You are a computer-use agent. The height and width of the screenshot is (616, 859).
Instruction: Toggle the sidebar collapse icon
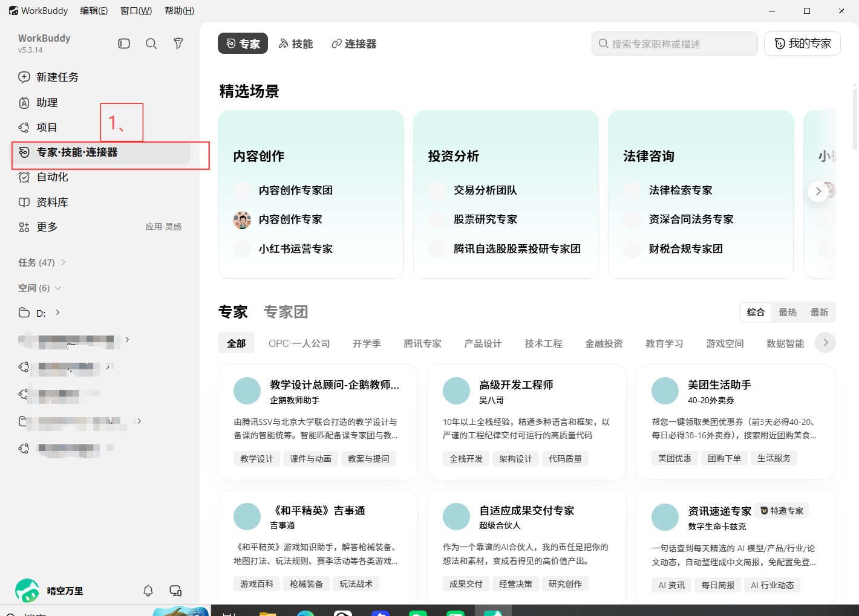(124, 44)
